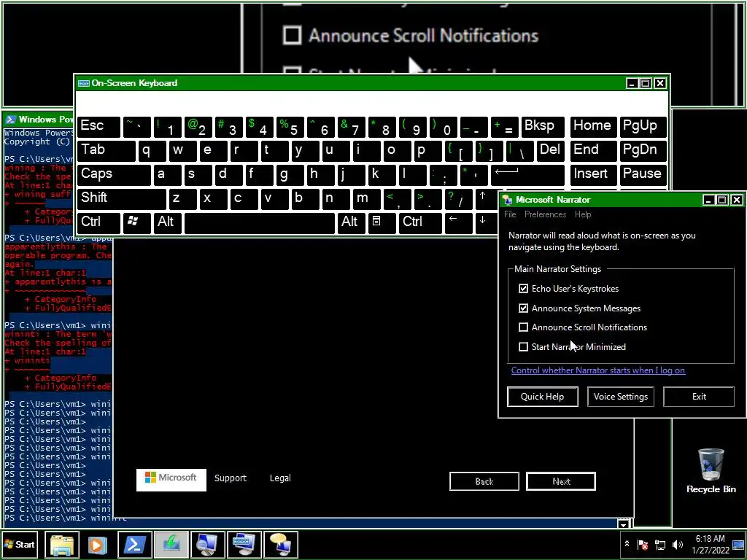Open Narrator File menu
The width and height of the screenshot is (747, 560).
click(x=510, y=214)
